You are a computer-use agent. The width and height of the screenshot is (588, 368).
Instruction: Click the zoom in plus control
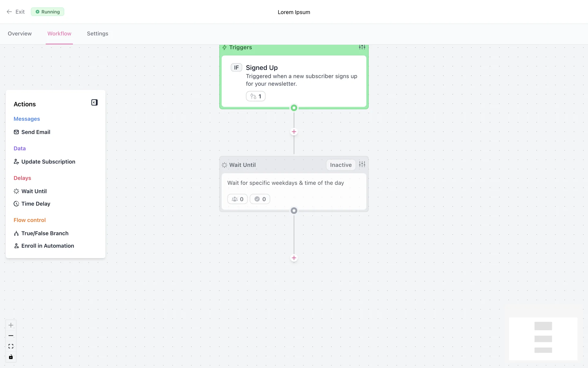[11, 325]
